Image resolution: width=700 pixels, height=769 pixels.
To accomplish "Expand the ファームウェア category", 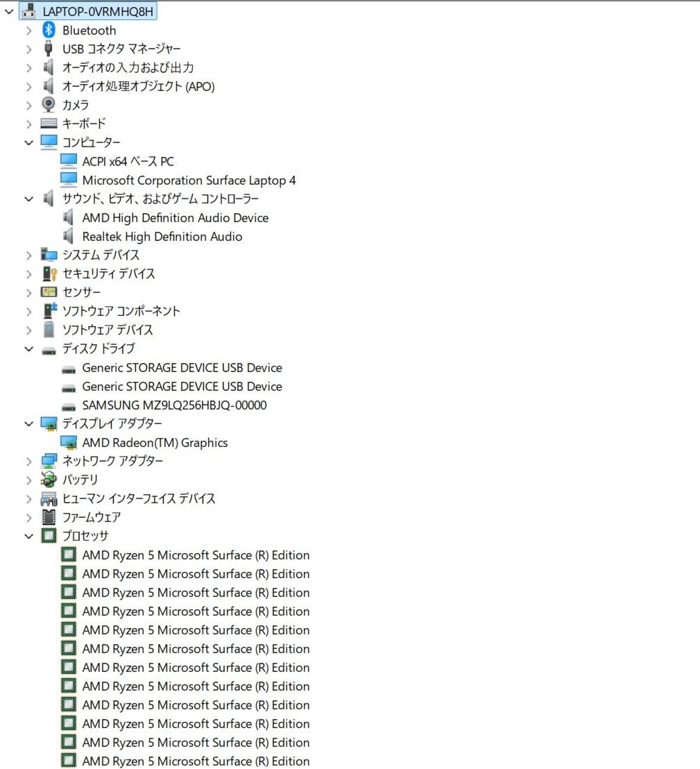I will pyautogui.click(x=28, y=518).
